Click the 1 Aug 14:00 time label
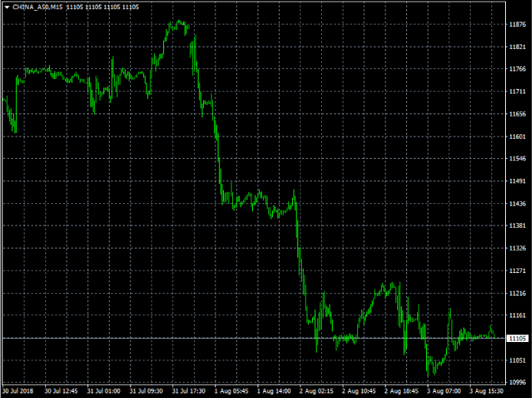 click(274, 391)
